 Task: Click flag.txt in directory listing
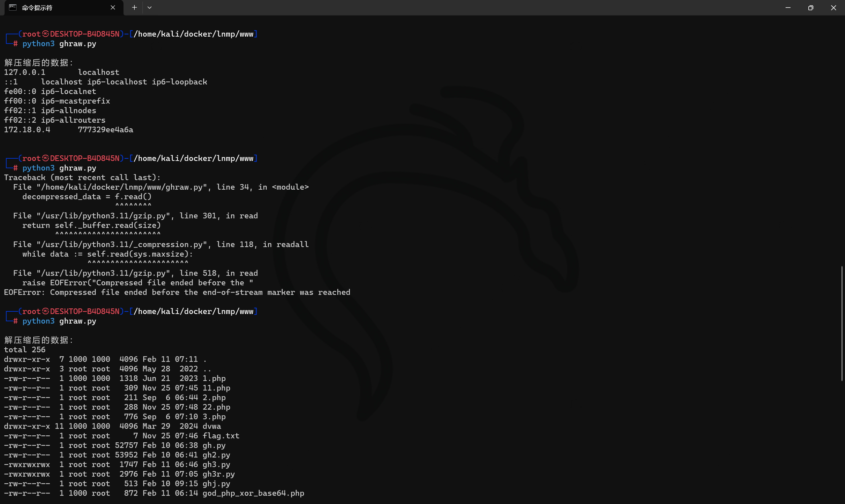221,436
